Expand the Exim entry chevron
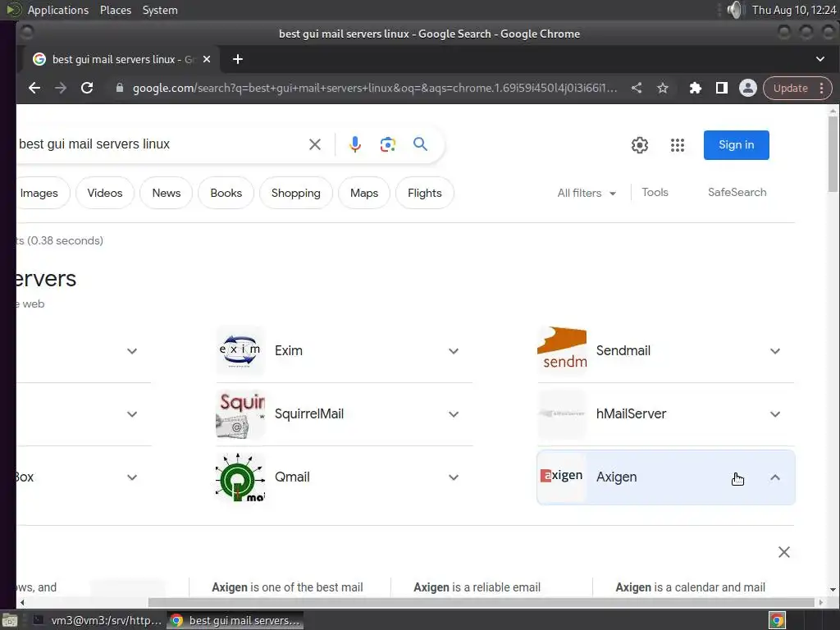 point(454,351)
